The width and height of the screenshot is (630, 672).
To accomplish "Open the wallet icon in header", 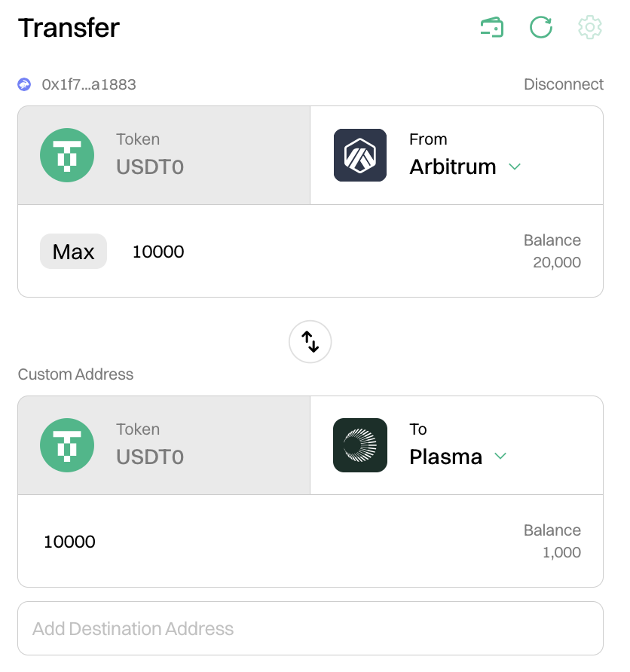I will [x=492, y=28].
